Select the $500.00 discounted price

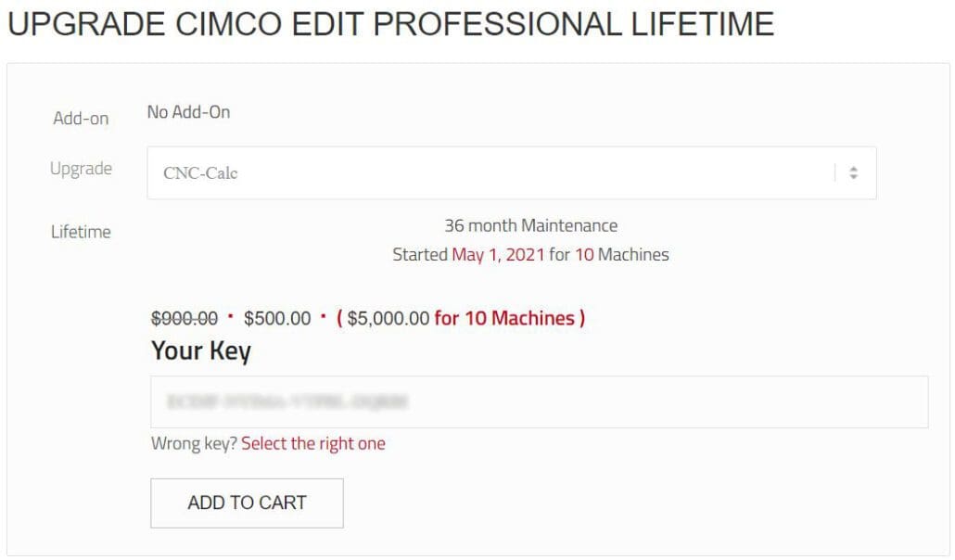tap(277, 317)
